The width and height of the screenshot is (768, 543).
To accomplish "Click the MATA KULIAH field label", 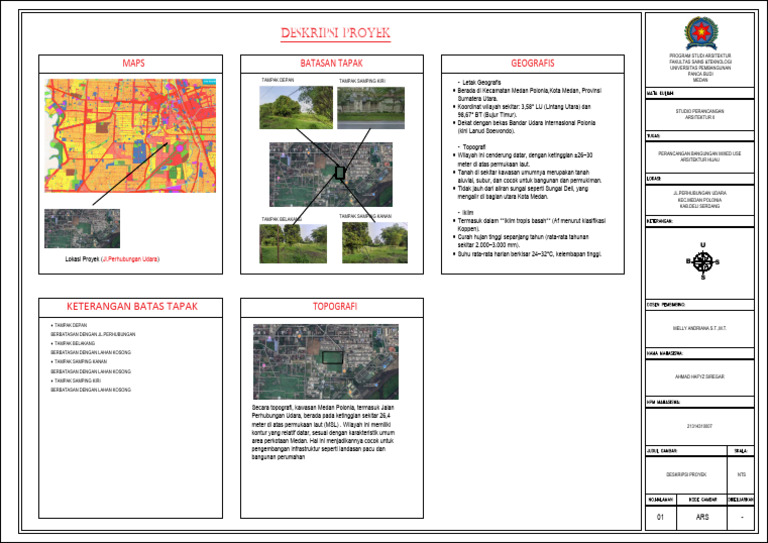I will point(660,93).
